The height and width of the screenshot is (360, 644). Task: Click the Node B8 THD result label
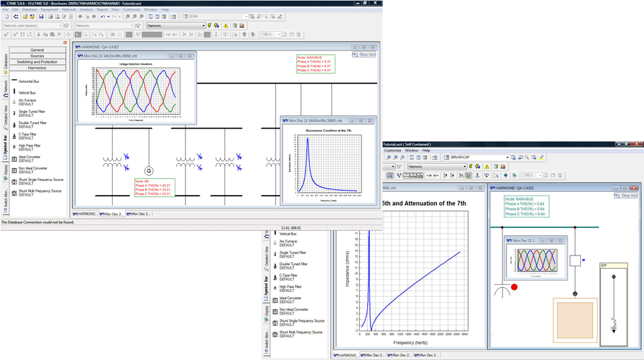[154, 187]
